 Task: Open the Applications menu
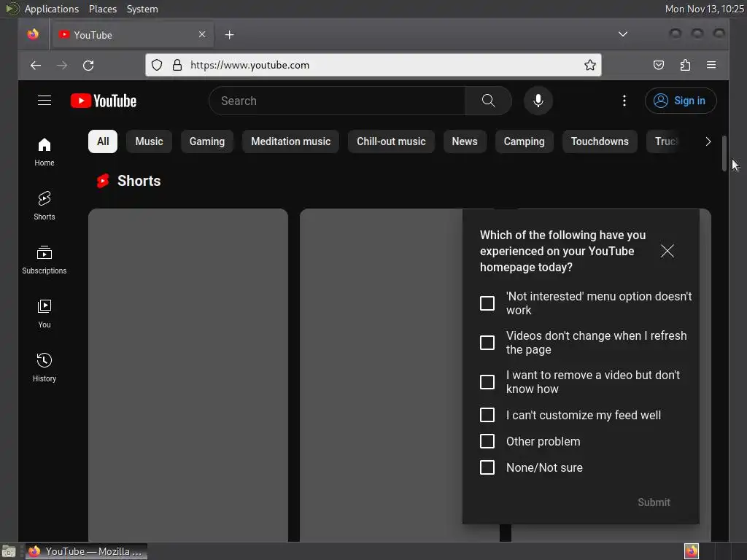pyautogui.click(x=52, y=9)
